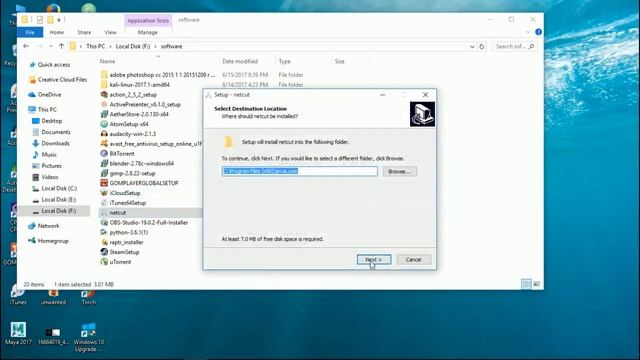Open the File tab in Explorer
640x360 pixels.
pyautogui.click(x=30, y=32)
